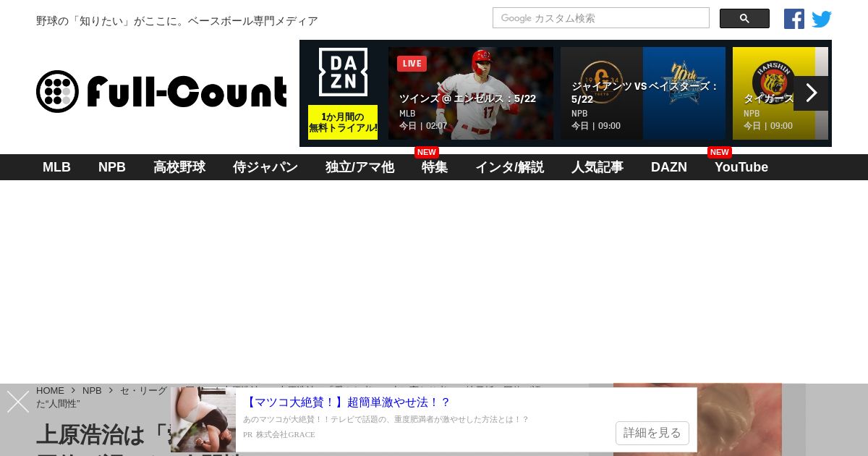Image resolution: width=868 pixels, height=456 pixels.
Task: Go to 人気記事 section
Action: tap(597, 167)
